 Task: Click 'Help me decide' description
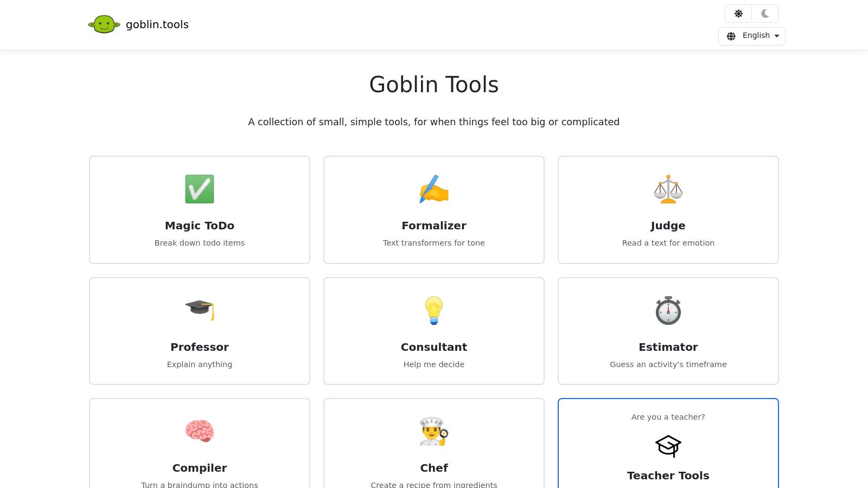click(434, 364)
